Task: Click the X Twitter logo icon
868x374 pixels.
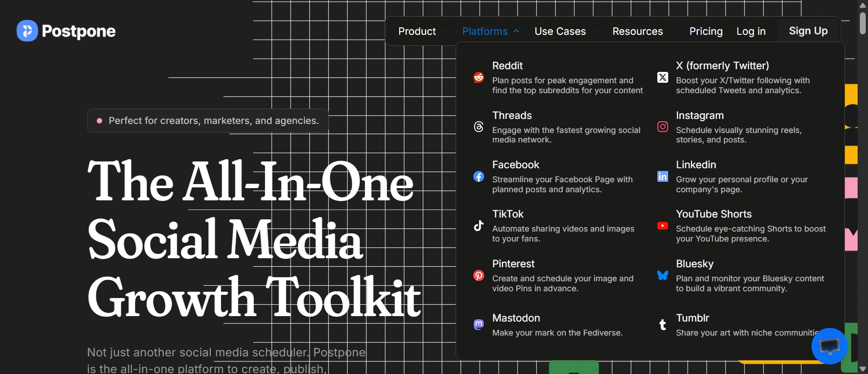Action: pos(663,77)
